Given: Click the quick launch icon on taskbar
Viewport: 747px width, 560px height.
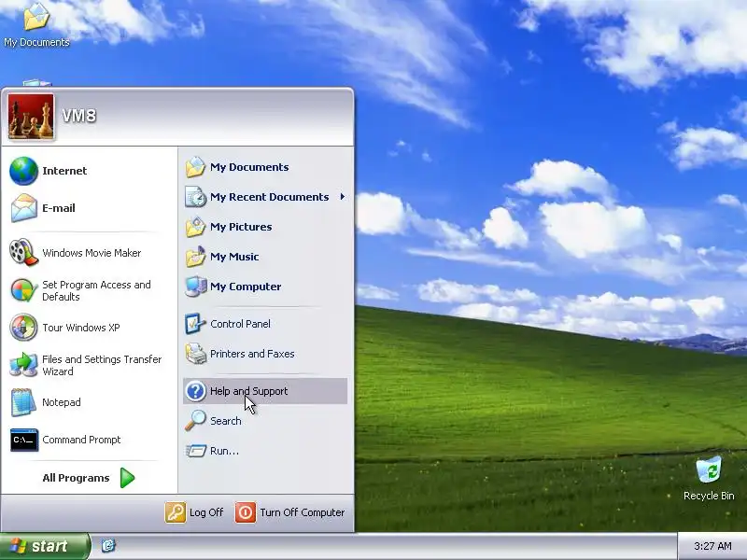Looking at the screenshot, I should (108, 546).
